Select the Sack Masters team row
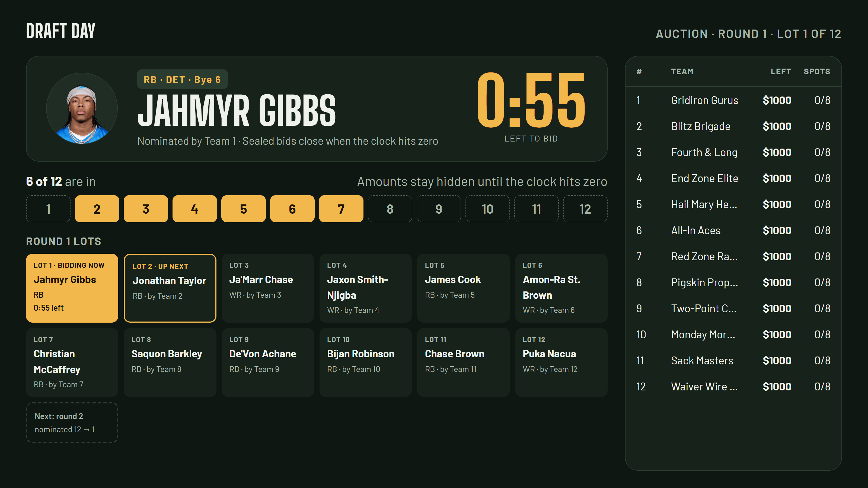 pos(733,361)
